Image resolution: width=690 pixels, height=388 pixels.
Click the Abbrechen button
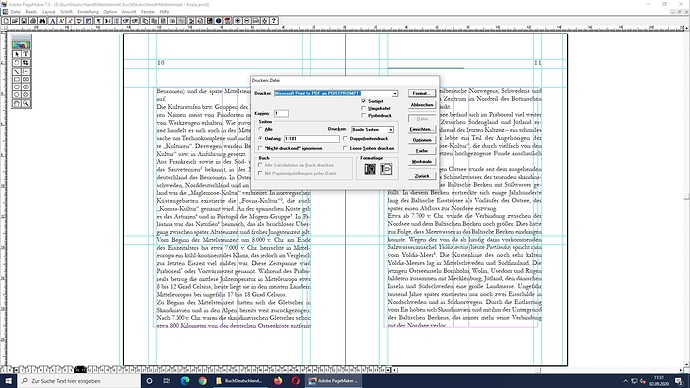coord(422,105)
